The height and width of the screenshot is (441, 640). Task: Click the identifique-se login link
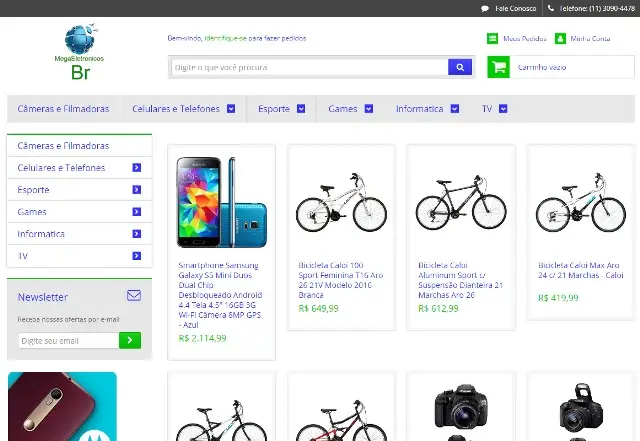[226, 38]
